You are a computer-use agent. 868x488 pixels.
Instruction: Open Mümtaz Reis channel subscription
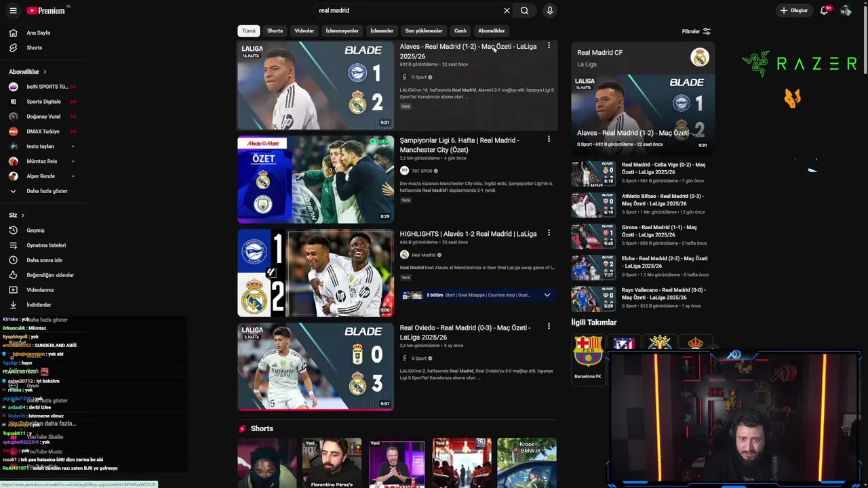click(x=41, y=161)
